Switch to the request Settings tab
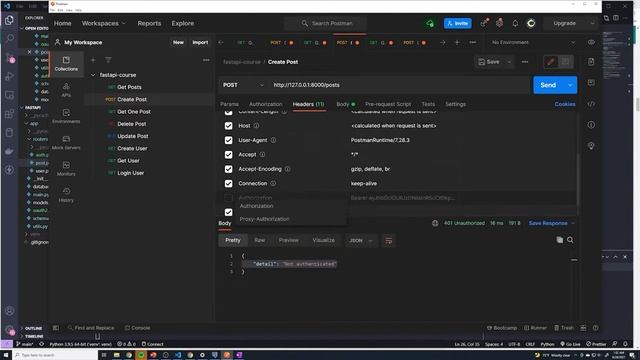The width and height of the screenshot is (640, 360). [x=456, y=104]
